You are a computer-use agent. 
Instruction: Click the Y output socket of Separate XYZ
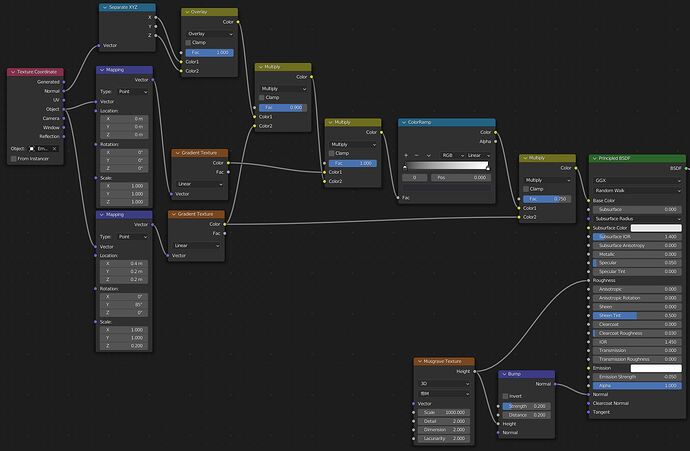156,26
